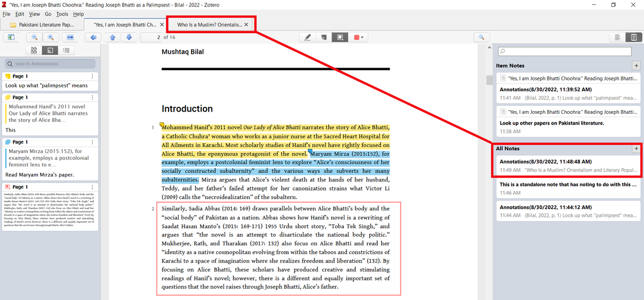This screenshot has height=300, width=644.
Task: Open the Help menu
Action: coord(78,14)
